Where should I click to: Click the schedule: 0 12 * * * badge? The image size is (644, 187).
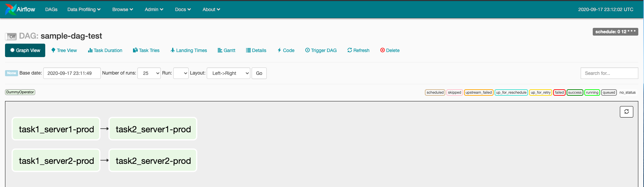(615, 32)
